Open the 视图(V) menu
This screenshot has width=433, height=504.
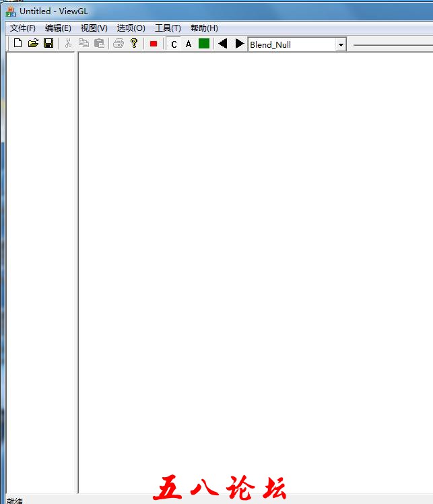click(94, 28)
